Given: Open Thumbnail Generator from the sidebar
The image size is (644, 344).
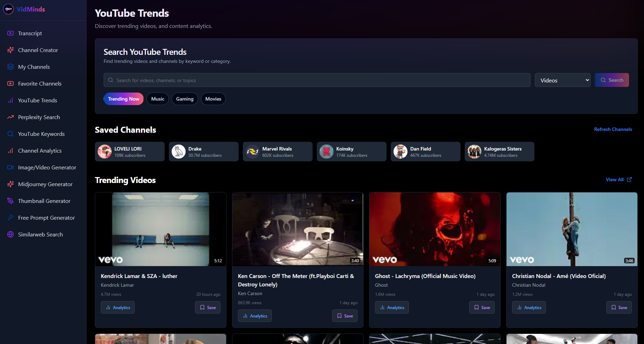Looking at the screenshot, I should 43,201.
